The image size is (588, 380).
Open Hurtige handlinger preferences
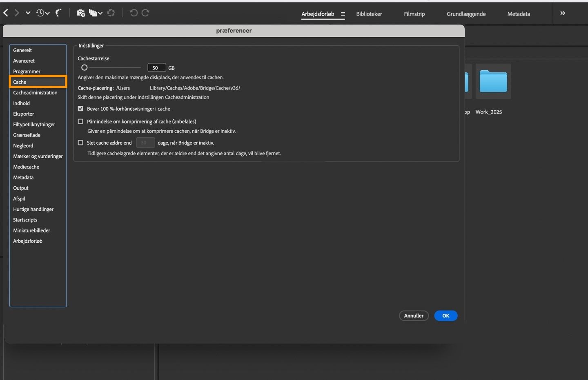pyautogui.click(x=38, y=209)
